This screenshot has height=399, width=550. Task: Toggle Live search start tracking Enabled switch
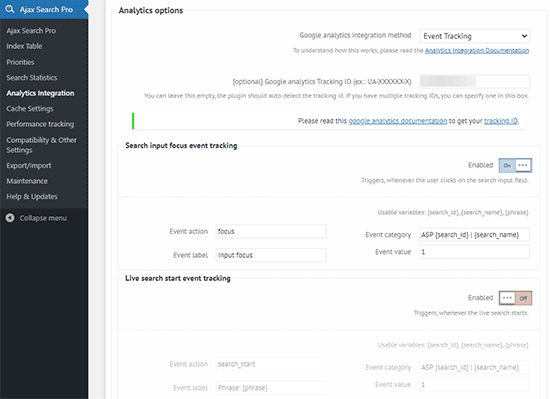[515, 298]
